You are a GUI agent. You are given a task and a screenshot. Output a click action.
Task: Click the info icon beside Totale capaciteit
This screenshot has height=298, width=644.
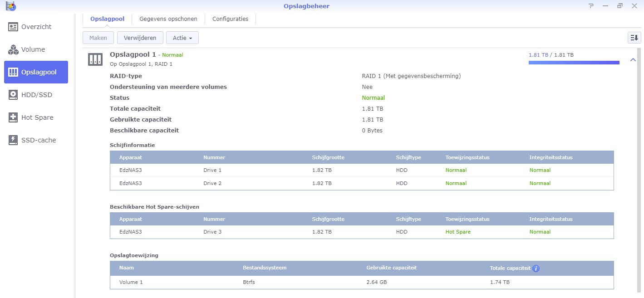[536, 269]
